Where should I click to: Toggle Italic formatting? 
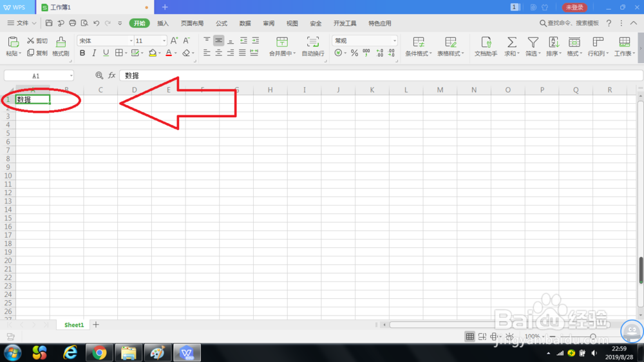coord(94,53)
